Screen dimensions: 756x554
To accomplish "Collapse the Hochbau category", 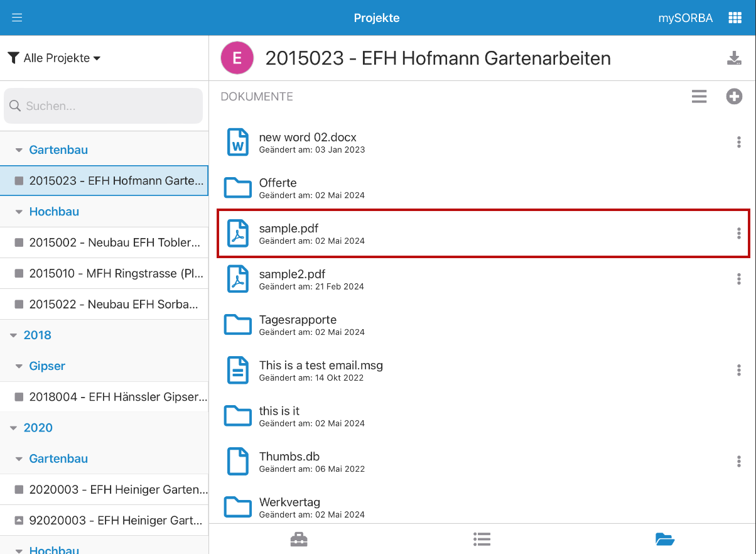I will click(19, 212).
